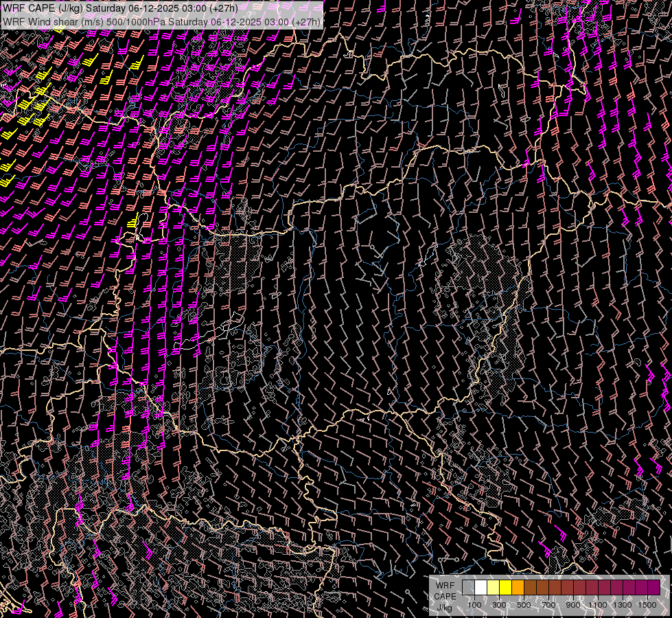Viewport: 672px width, 618px height.
Task: Select the first brown swatch after orange
Action: [x=531, y=588]
